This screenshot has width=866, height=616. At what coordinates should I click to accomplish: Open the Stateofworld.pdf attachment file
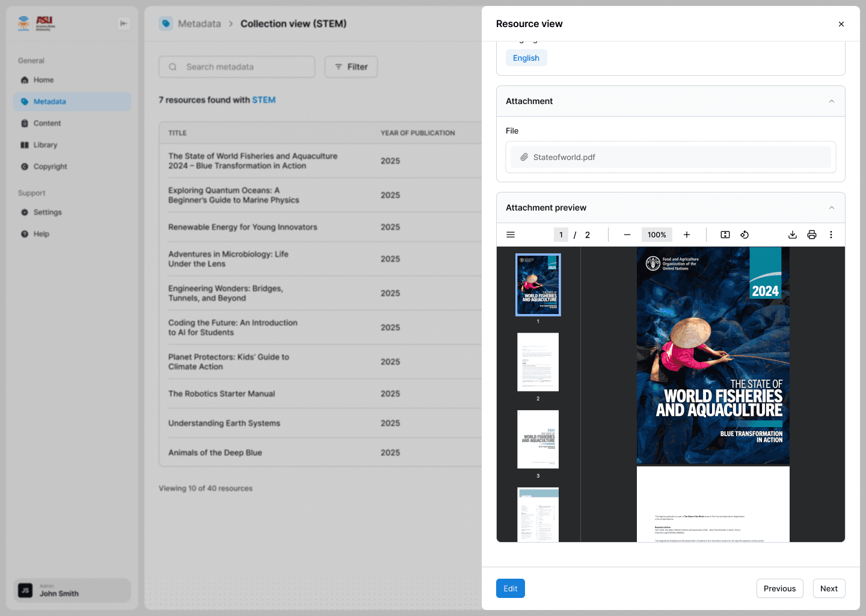(671, 157)
